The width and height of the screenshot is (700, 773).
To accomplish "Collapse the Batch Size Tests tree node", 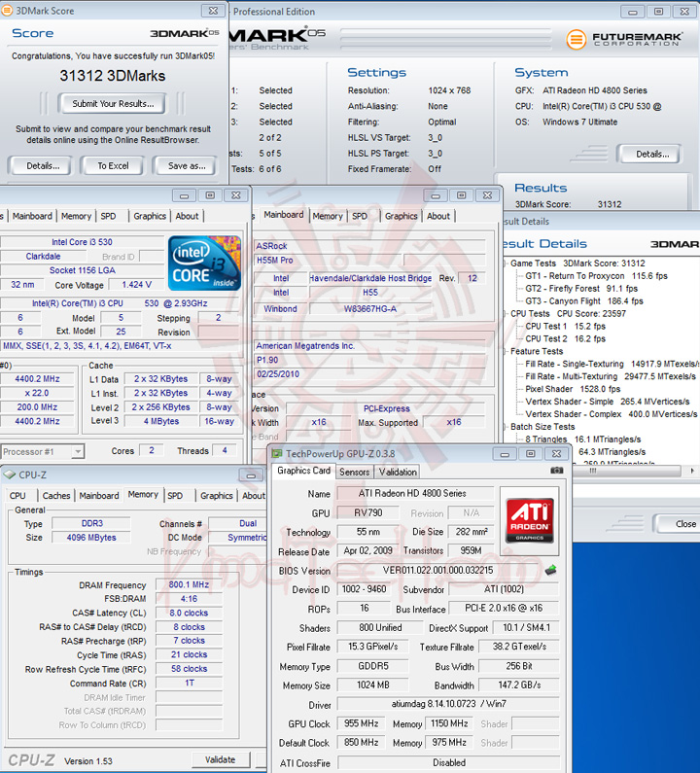I will 506,427.
